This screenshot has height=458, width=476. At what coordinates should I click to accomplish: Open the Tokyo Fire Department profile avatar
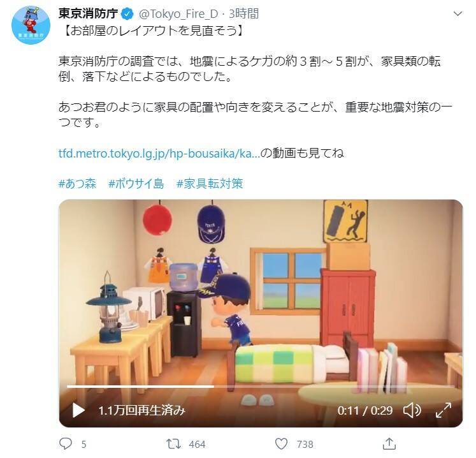31,26
